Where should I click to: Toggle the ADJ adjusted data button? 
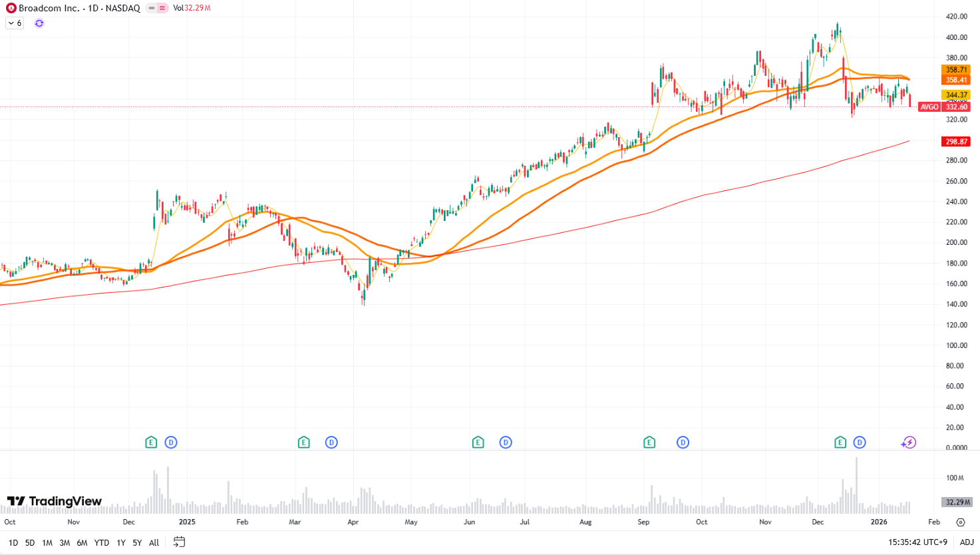(x=967, y=542)
